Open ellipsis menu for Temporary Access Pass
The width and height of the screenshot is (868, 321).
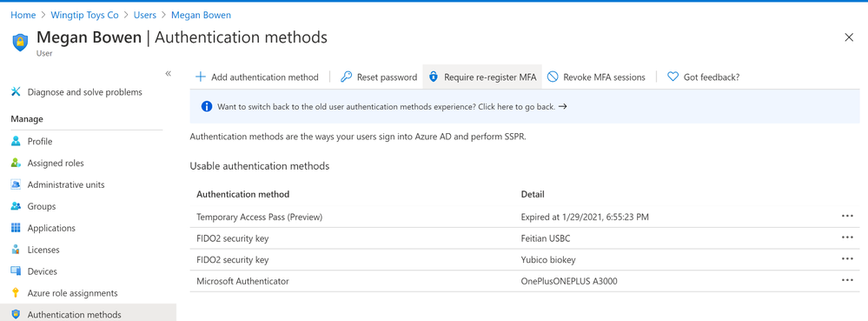point(847,217)
